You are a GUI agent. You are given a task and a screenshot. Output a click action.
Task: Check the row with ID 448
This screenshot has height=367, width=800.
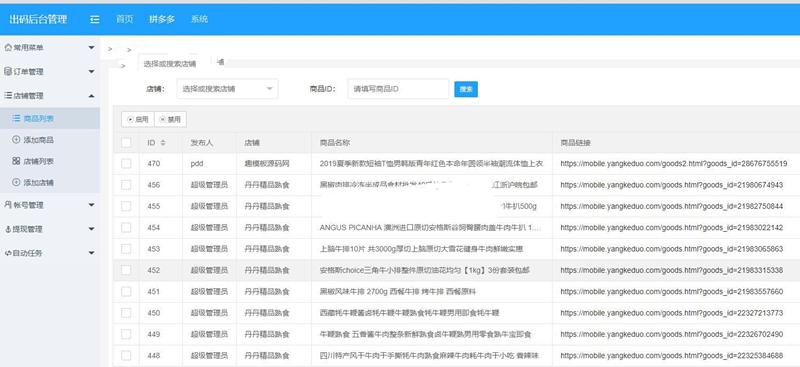point(126,355)
